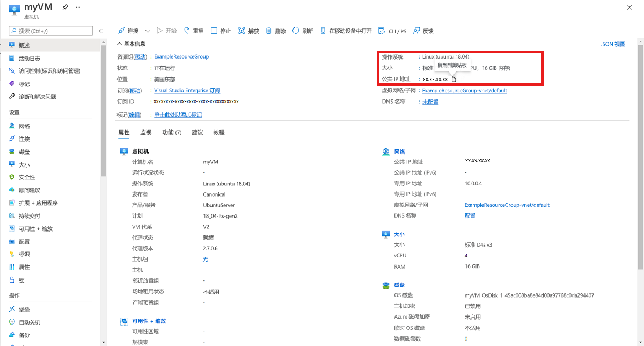
Task: Switch to the 教程 tab
Action: click(219, 133)
